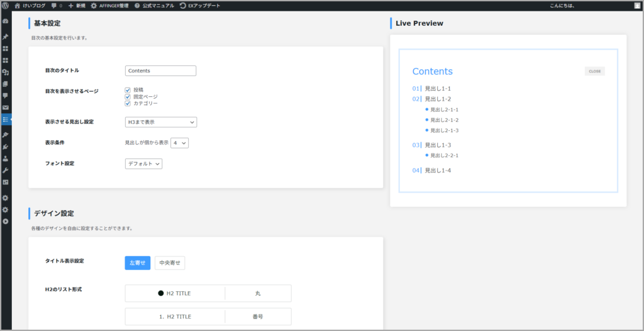Open 公式マニュアル in the admin bar
This screenshot has height=331, width=644.
click(x=155, y=5)
